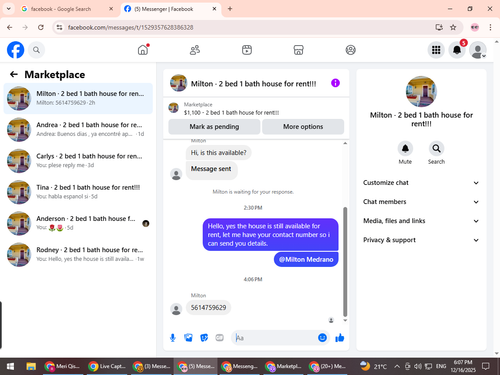Bookmark this page with star icon
This screenshot has width=500, height=375.
point(453,27)
